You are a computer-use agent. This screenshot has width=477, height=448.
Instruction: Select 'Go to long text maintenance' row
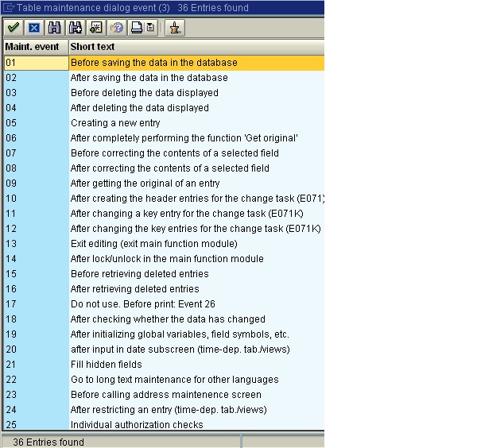[x=197, y=380]
